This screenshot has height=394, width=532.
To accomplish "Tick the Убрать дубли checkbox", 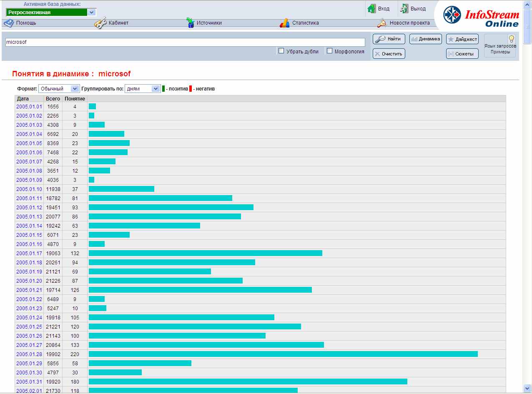I will (281, 51).
